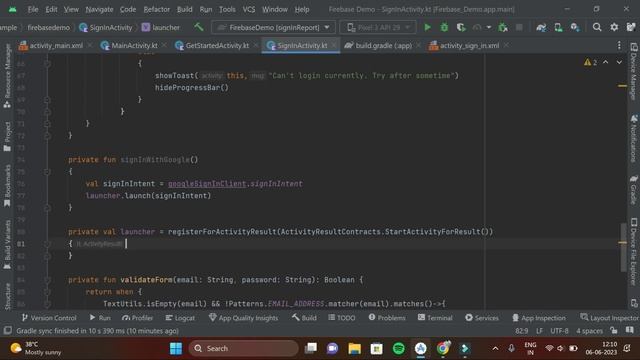Open Notifications panel on right strip

[x=633, y=138]
